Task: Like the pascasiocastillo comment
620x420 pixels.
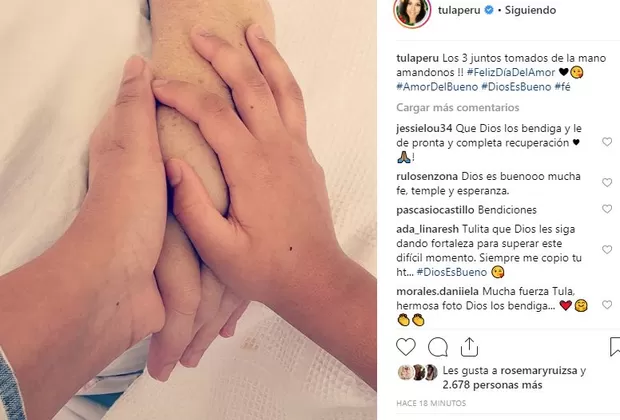Action: point(607,209)
